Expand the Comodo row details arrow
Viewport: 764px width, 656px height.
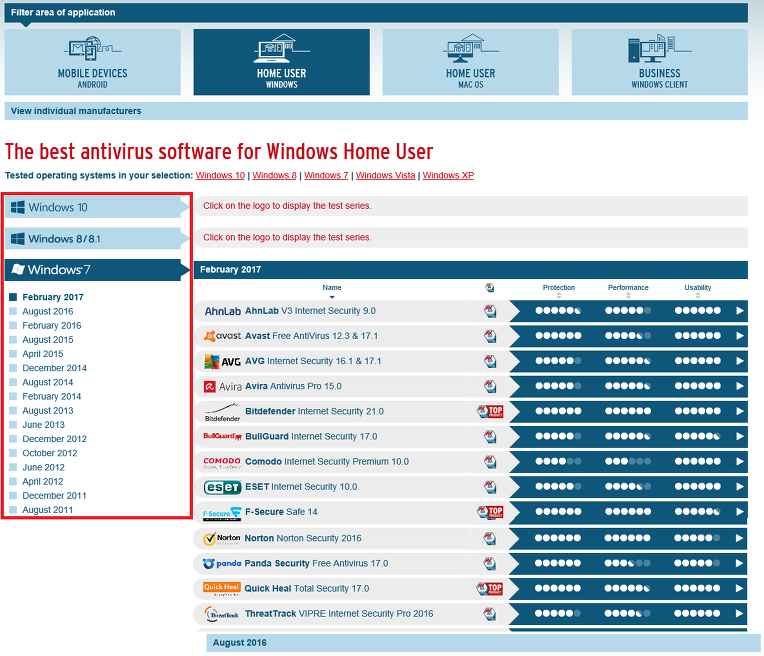[740, 462]
